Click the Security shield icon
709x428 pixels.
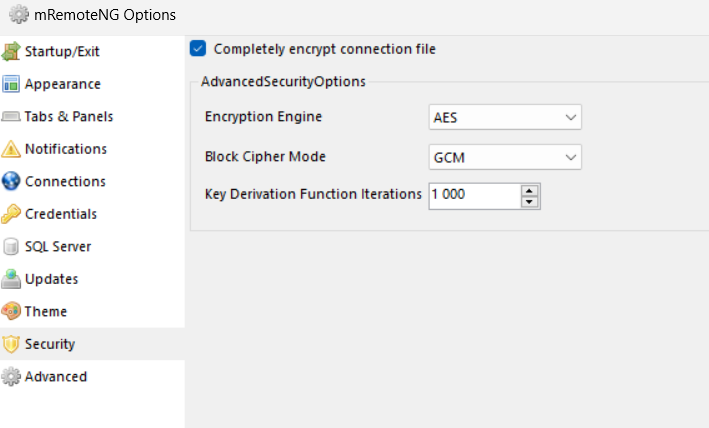pyautogui.click(x=11, y=344)
